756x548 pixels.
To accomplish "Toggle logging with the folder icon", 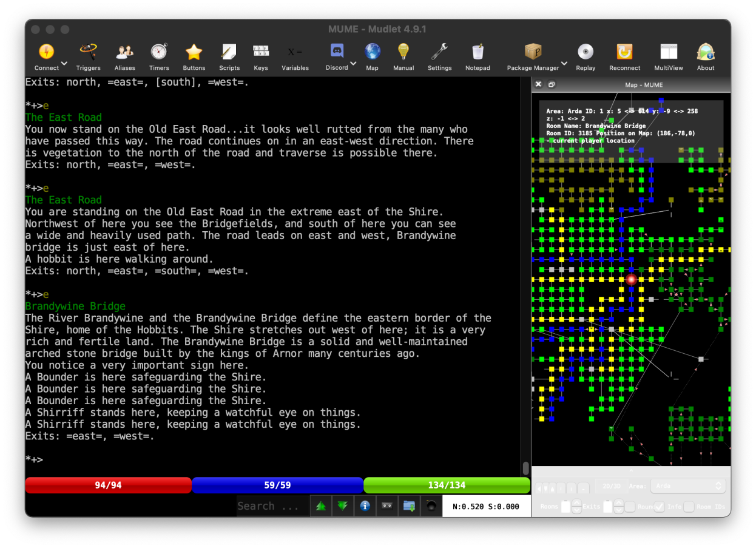I will [x=409, y=506].
